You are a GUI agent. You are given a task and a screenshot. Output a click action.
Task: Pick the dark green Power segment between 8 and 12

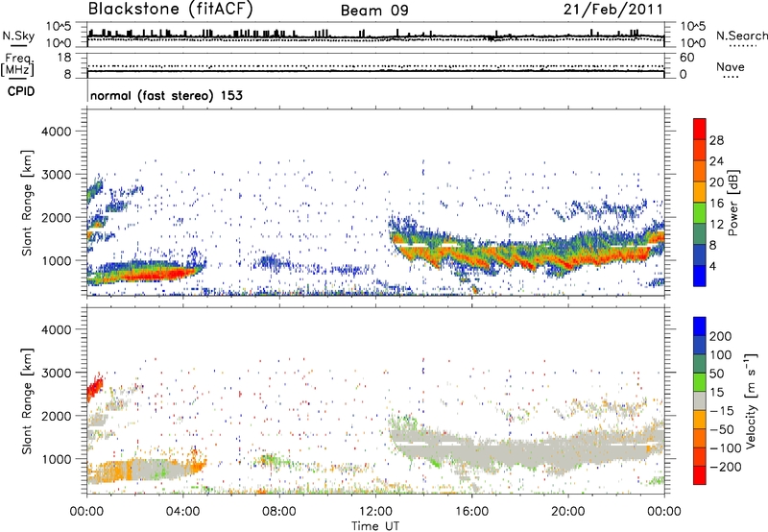click(x=700, y=233)
